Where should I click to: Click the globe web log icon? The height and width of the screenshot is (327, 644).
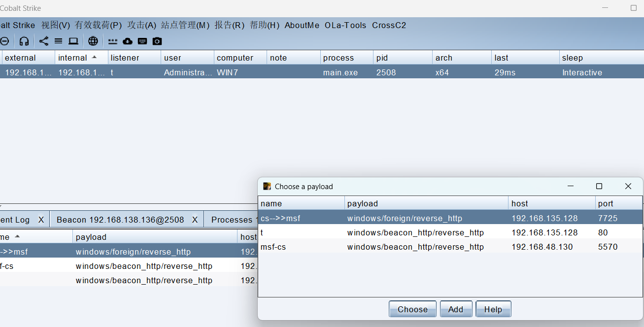(93, 41)
